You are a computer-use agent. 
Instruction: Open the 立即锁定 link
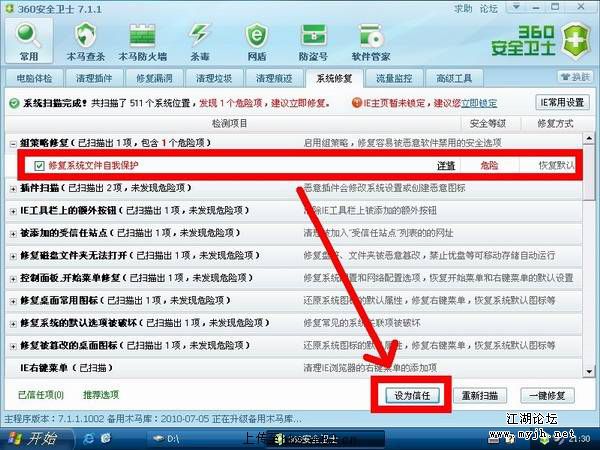point(479,103)
